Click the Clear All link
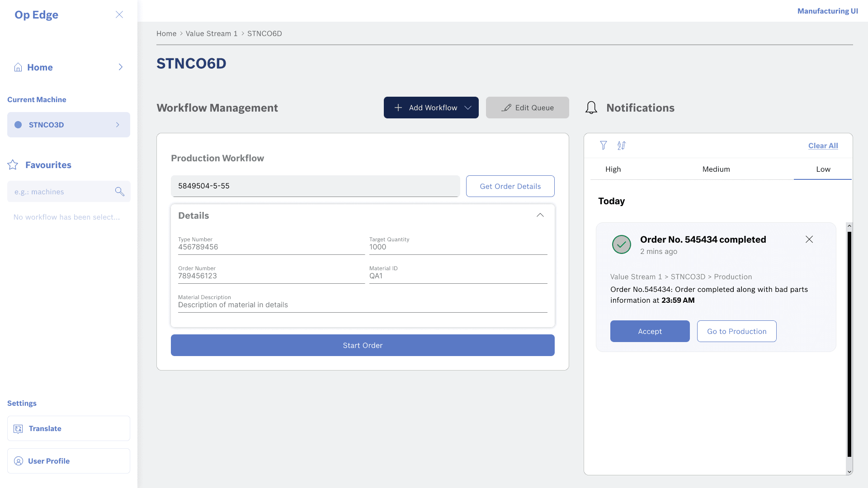 point(823,145)
